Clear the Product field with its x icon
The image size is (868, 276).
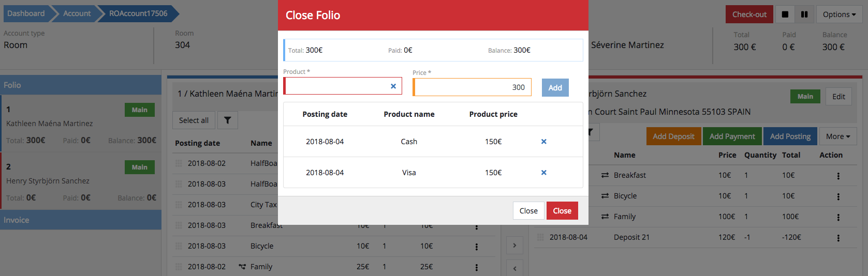393,86
